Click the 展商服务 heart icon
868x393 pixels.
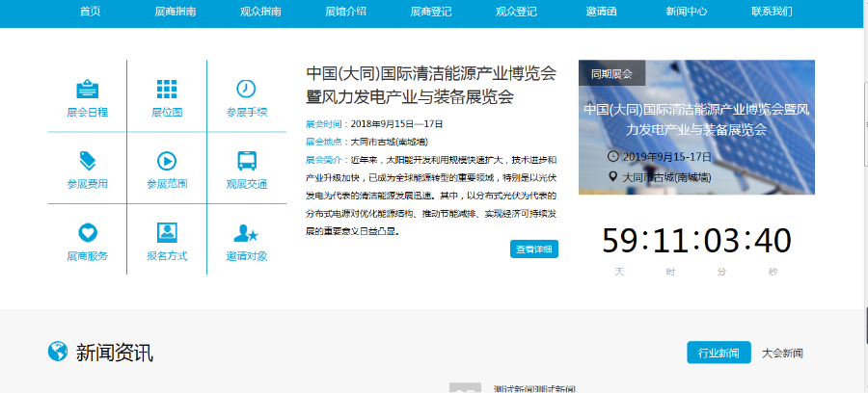pyautogui.click(x=88, y=233)
